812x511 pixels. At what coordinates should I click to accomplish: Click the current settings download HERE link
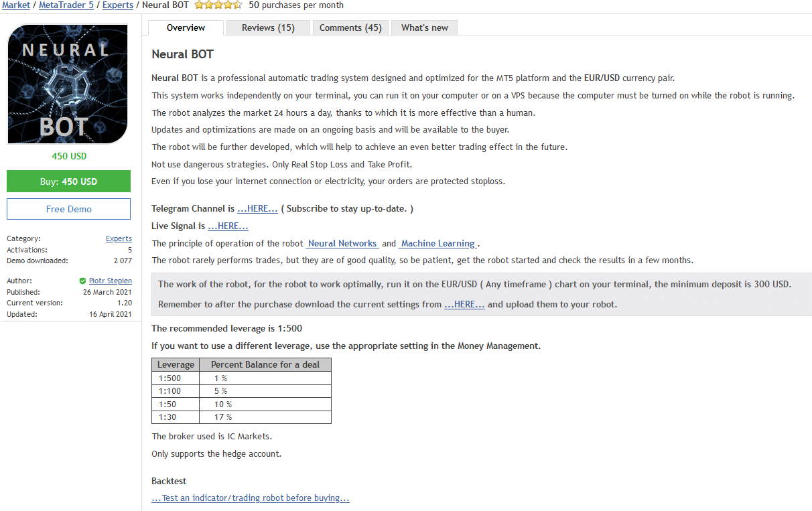point(464,304)
